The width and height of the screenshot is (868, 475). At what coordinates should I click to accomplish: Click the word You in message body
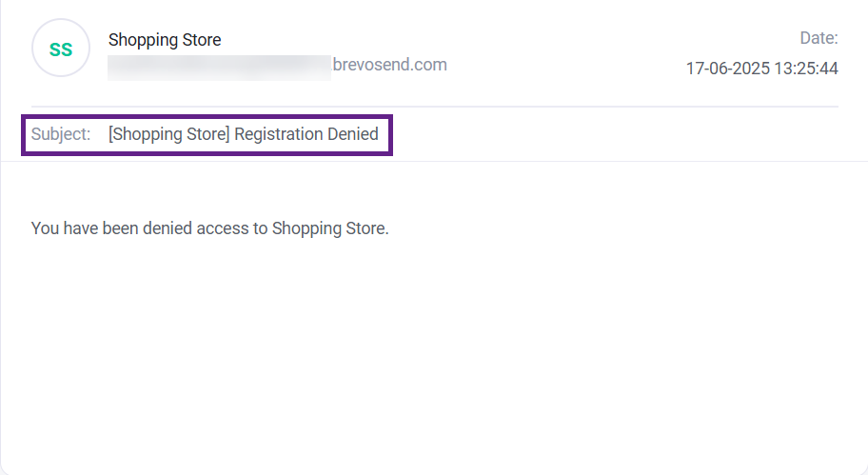tap(45, 228)
